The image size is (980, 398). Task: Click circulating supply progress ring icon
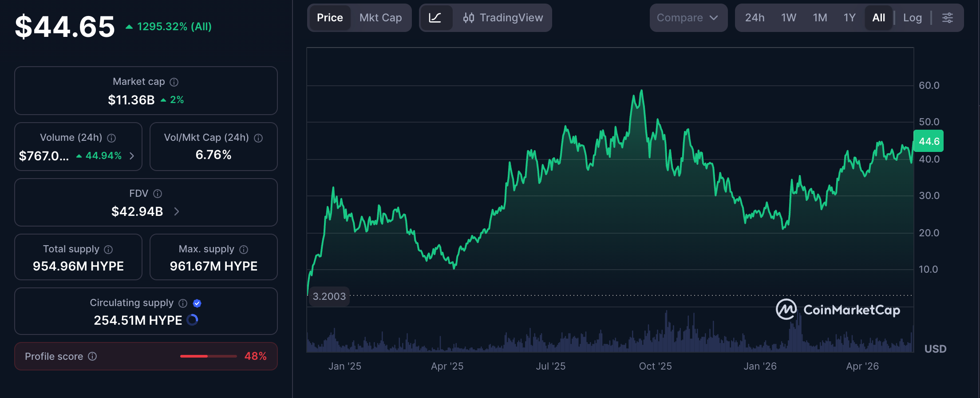pos(192,320)
